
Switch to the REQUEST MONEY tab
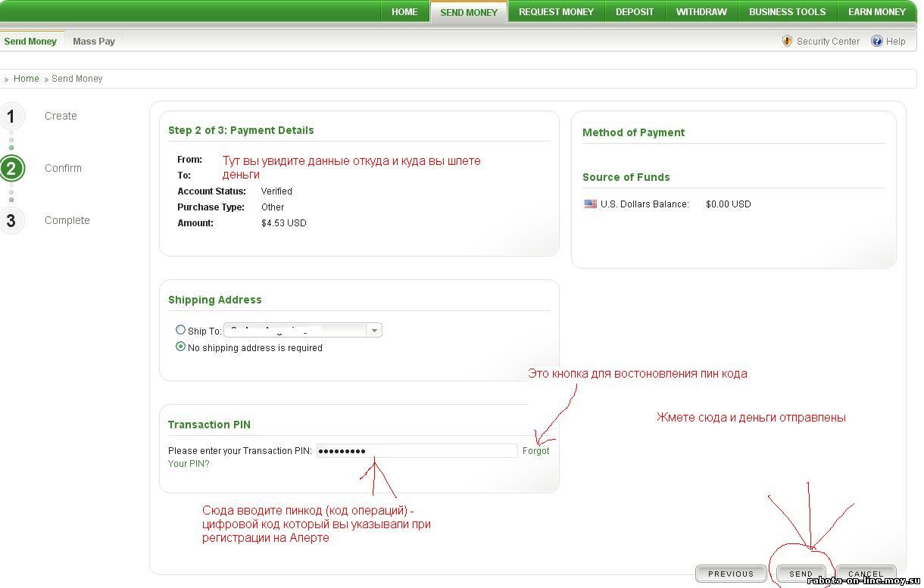(x=556, y=12)
